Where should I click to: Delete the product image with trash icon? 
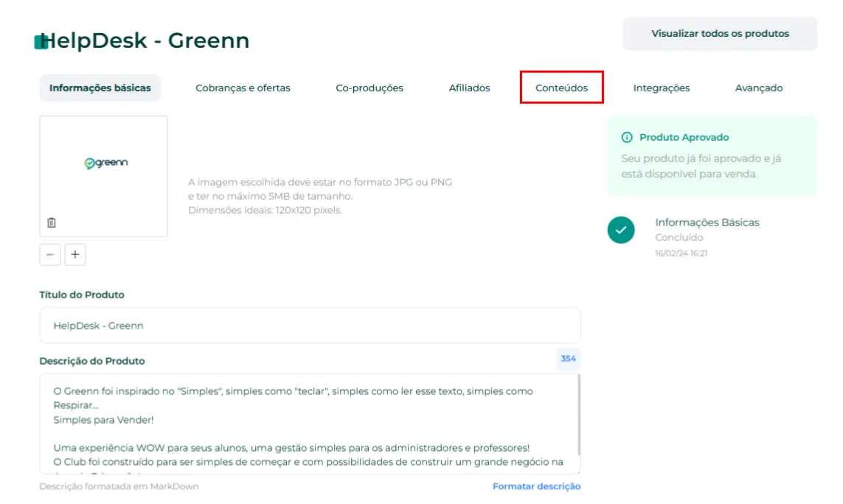click(x=52, y=223)
